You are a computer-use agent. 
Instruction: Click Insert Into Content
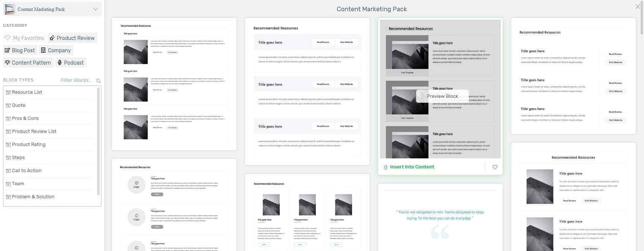pos(412,167)
